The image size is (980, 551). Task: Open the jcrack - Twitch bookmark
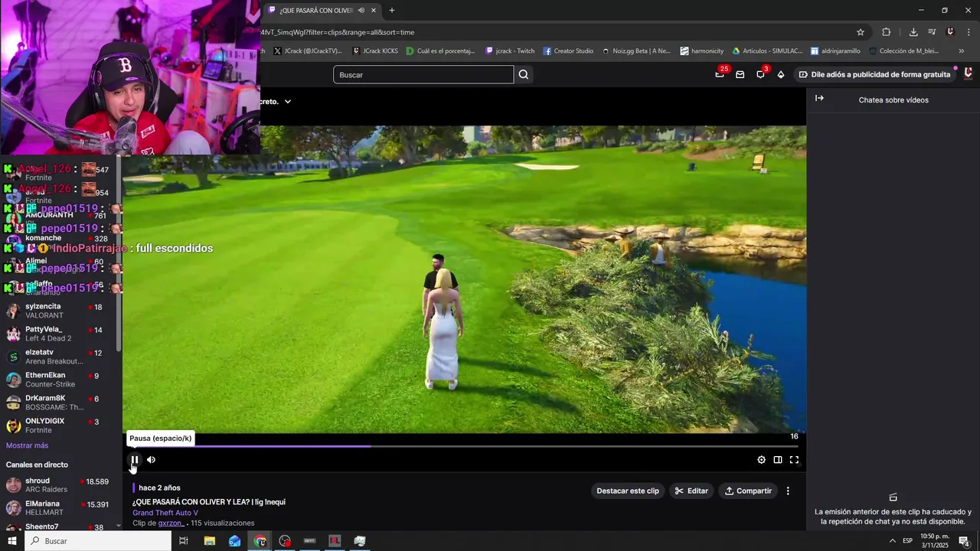510,51
